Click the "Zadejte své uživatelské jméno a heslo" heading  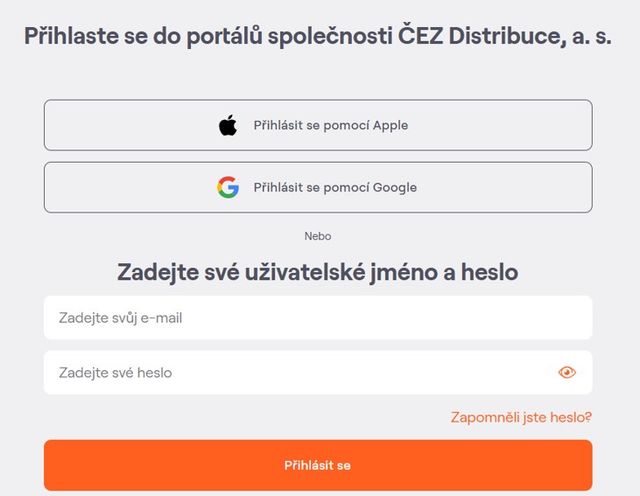[x=318, y=272]
